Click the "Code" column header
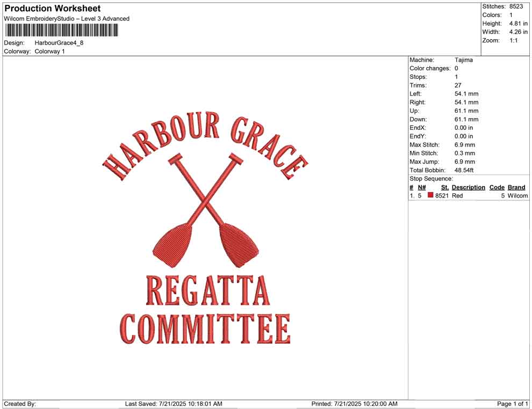Screen dimensions: 532x409 [497, 187]
